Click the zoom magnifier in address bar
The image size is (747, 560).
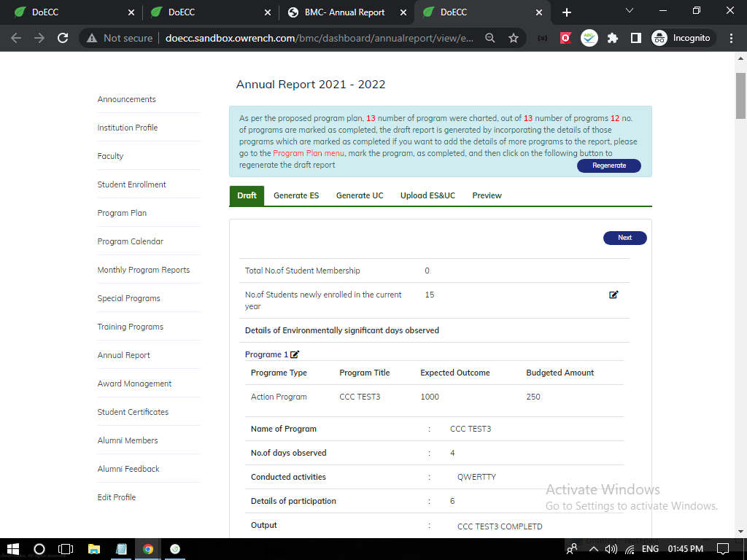[491, 38]
